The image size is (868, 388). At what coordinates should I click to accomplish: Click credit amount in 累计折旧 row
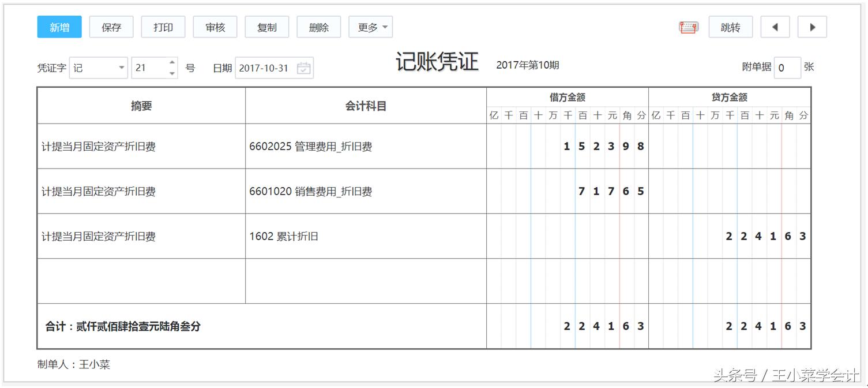coord(730,236)
